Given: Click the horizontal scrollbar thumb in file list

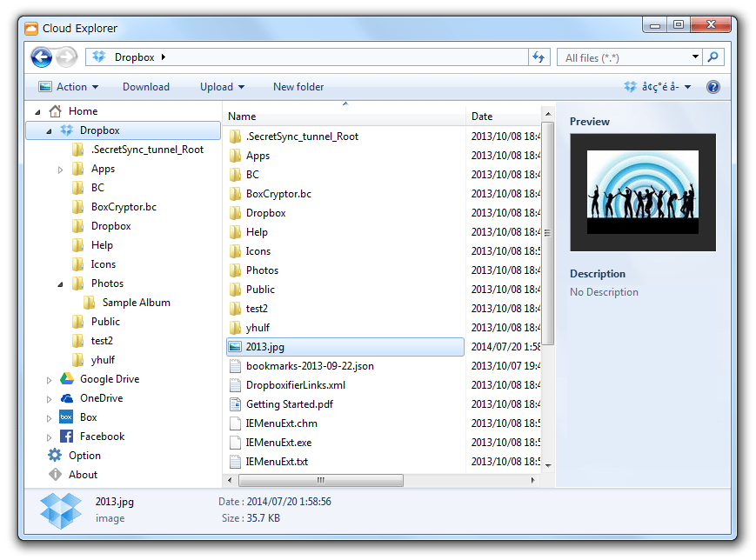Looking at the screenshot, I should (x=321, y=480).
